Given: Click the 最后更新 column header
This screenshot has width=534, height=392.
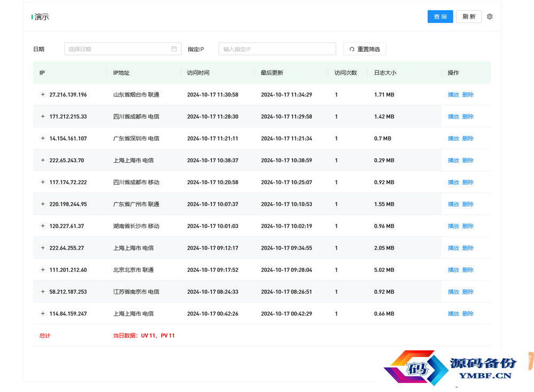Looking at the screenshot, I should point(272,73).
